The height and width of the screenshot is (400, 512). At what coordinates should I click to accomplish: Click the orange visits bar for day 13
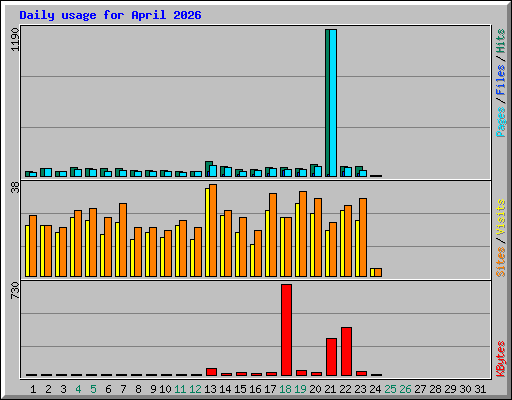(213, 230)
